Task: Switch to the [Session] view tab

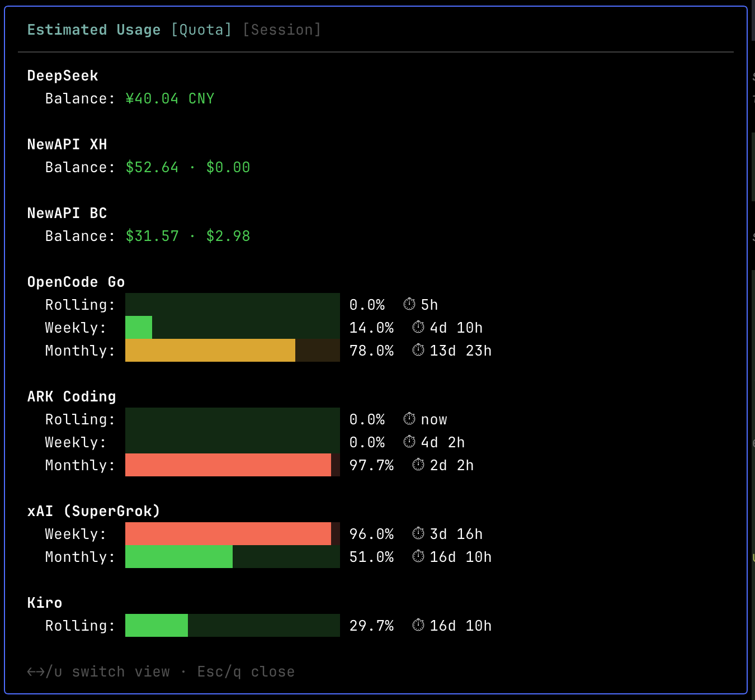Action: pos(282,30)
